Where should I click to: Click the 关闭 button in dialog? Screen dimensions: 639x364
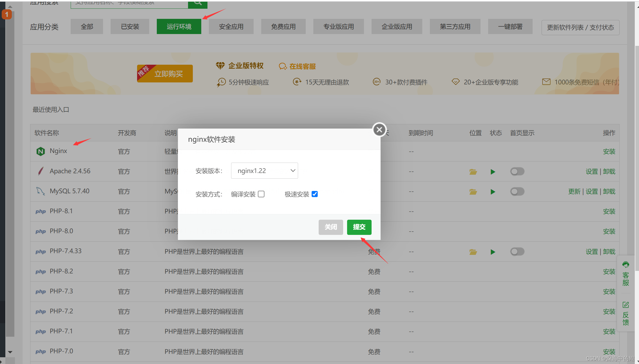pyautogui.click(x=331, y=227)
